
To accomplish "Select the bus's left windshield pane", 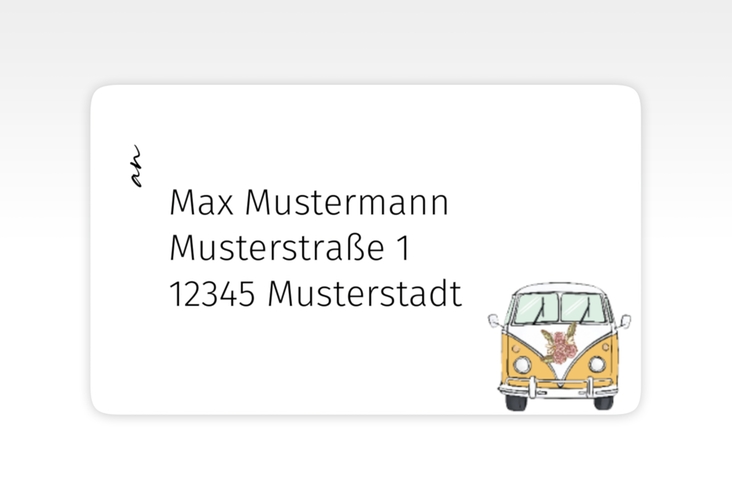I will coord(537,310).
